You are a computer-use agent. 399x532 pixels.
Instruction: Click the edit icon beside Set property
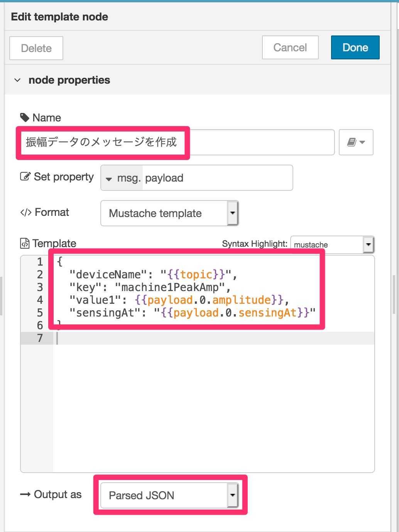(x=25, y=177)
